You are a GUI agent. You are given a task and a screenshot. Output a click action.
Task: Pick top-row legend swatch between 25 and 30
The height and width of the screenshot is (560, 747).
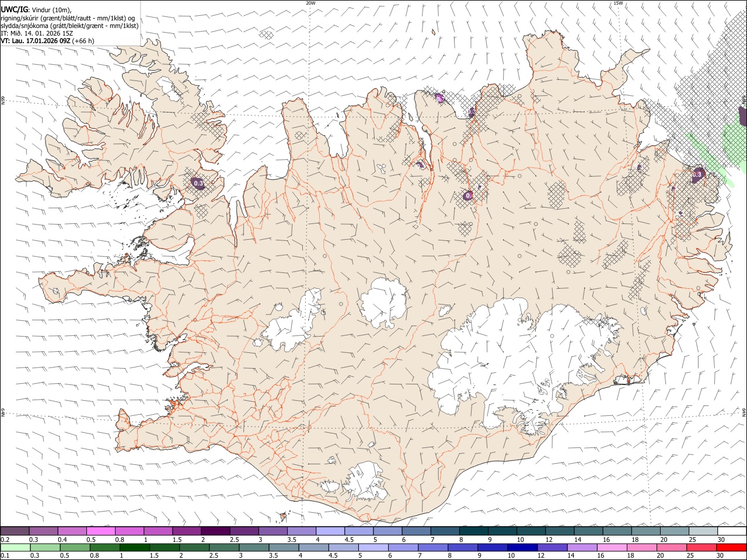click(x=703, y=531)
